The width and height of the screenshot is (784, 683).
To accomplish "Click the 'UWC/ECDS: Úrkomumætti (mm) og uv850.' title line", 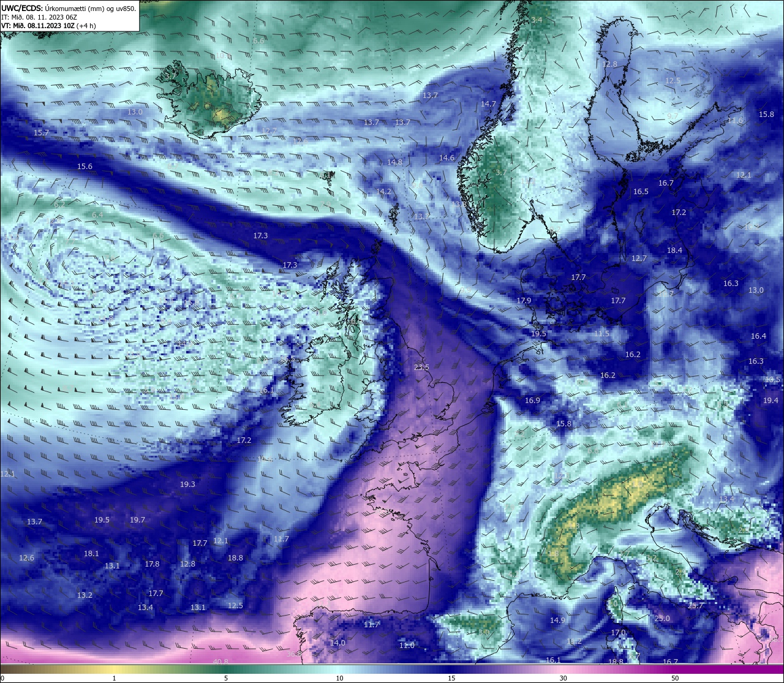I will click(69, 9).
